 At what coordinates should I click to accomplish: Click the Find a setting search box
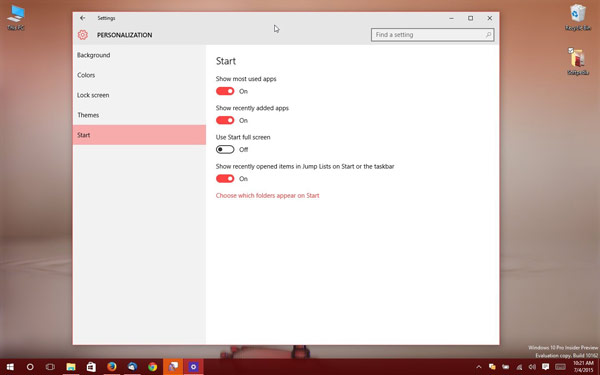coord(432,35)
